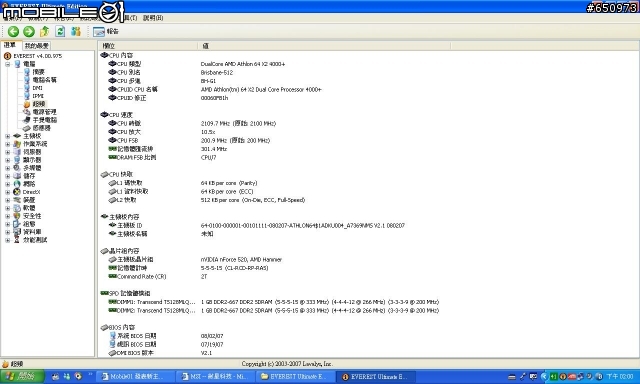Switch to the 選單 tab
The width and height of the screenshot is (640, 384).
[10, 45]
